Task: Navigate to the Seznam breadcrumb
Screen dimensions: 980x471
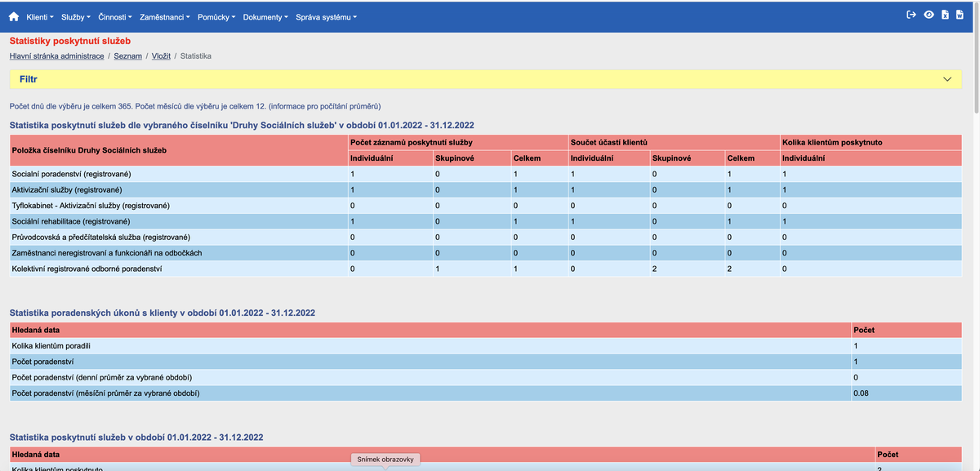Action: [x=127, y=56]
